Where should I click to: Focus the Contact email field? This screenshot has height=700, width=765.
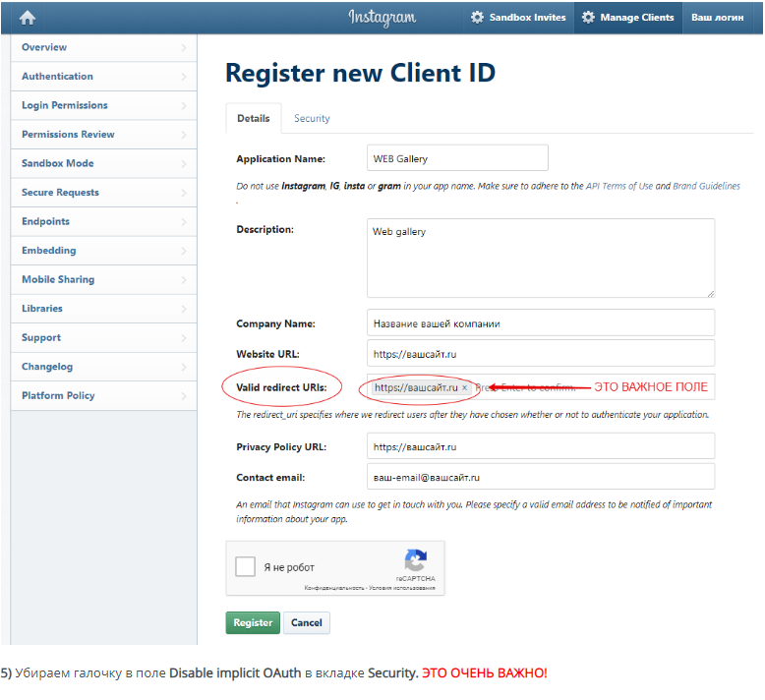[541, 477]
